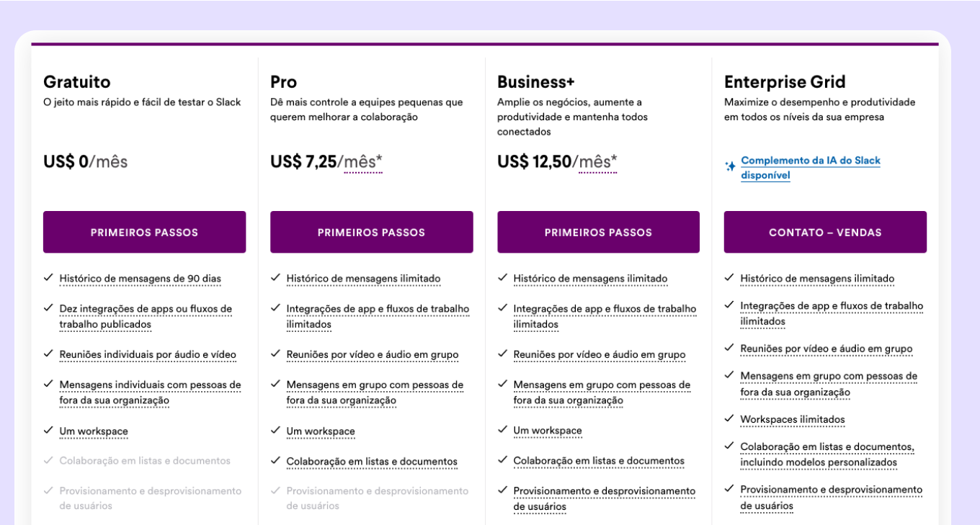The width and height of the screenshot is (980, 525).
Task: Click 'Mensagens individuais com pessoas de fora' feature
Action: pos(150,392)
